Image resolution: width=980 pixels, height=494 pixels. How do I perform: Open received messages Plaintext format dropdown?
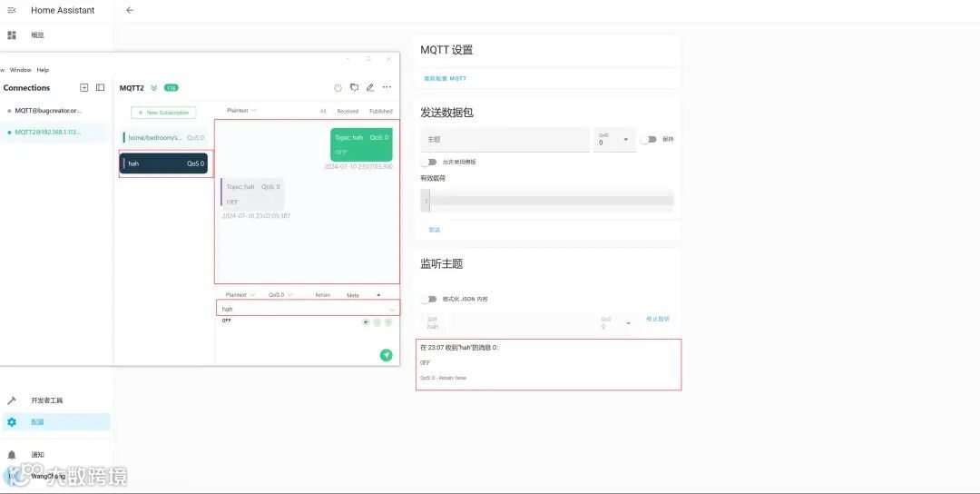[241, 111]
